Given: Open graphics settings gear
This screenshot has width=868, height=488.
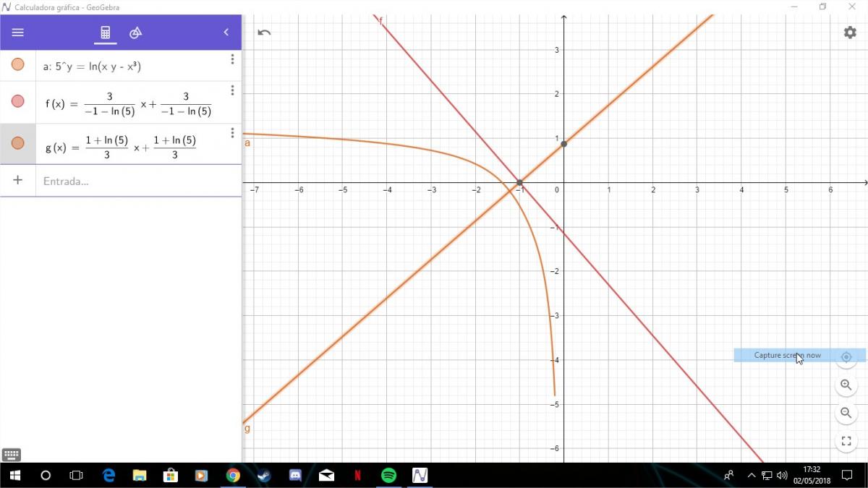Looking at the screenshot, I should (x=850, y=33).
